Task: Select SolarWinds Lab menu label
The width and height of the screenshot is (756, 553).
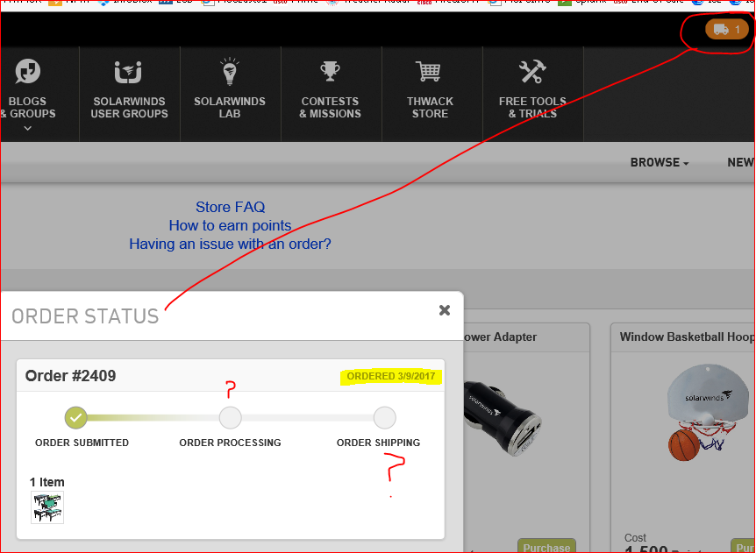Action: pyautogui.click(x=230, y=108)
